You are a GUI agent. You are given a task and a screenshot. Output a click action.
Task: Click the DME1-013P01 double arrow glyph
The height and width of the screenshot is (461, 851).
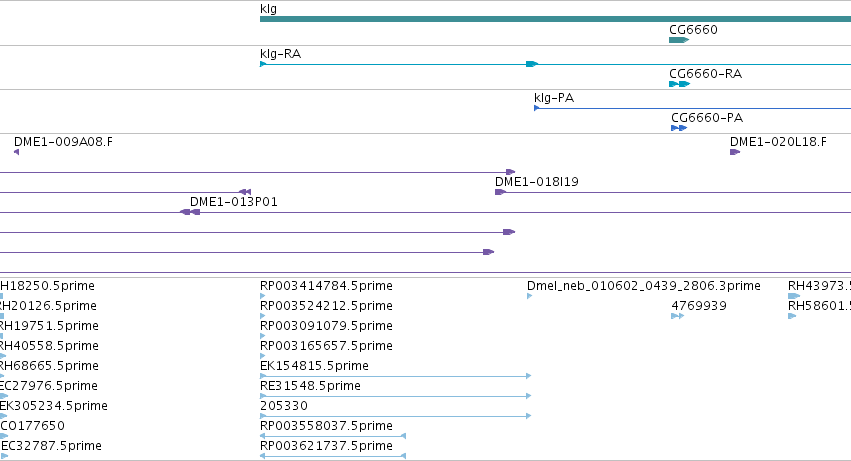(190, 212)
